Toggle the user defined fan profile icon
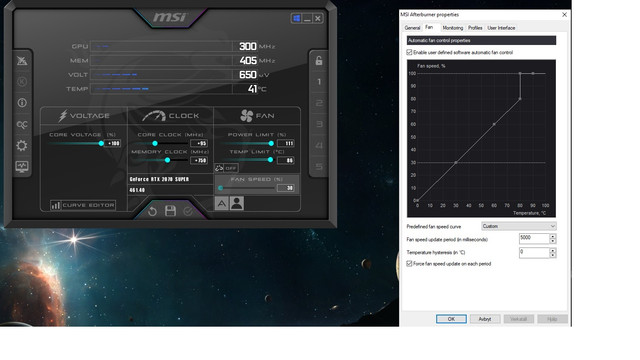The height and width of the screenshot is (360, 640). [237, 203]
